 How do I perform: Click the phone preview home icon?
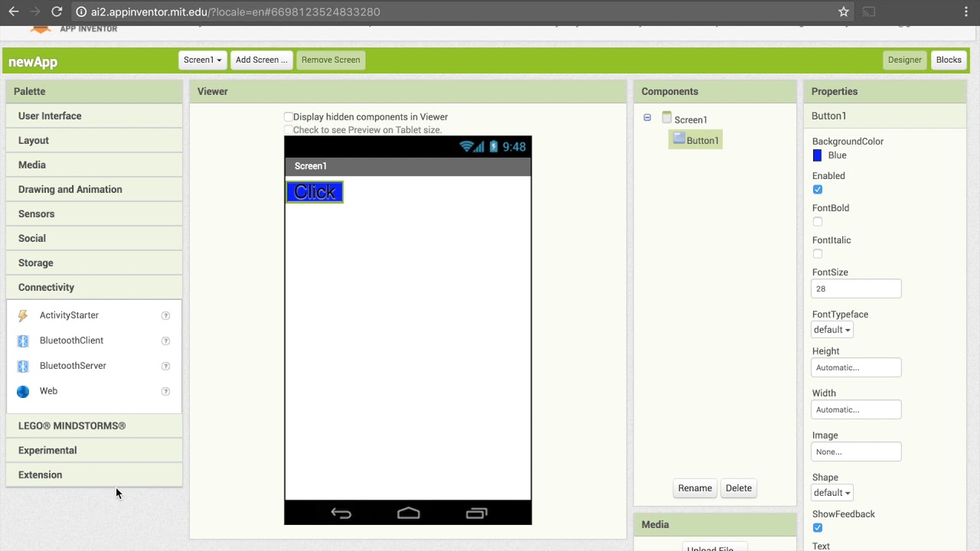409,513
